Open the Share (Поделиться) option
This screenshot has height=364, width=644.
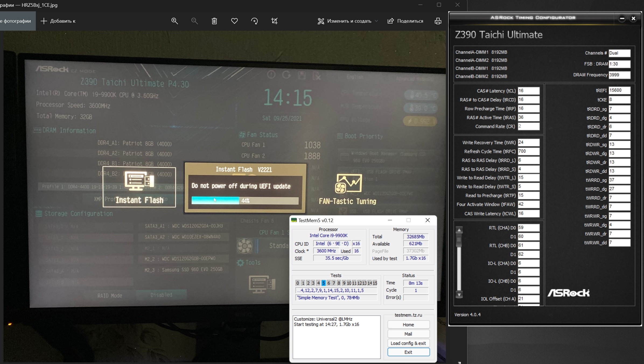[x=405, y=21]
